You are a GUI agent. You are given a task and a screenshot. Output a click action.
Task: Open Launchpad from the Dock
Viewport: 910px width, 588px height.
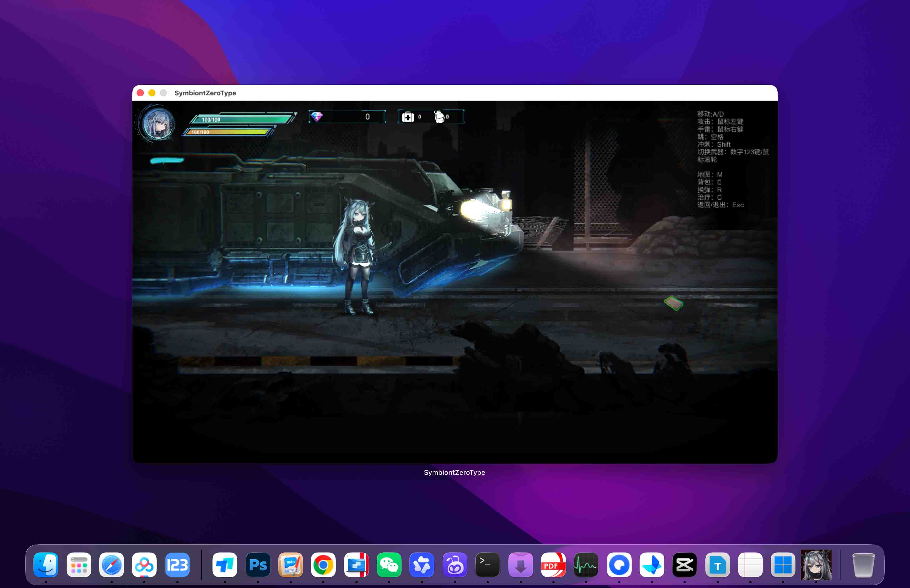coord(79,565)
